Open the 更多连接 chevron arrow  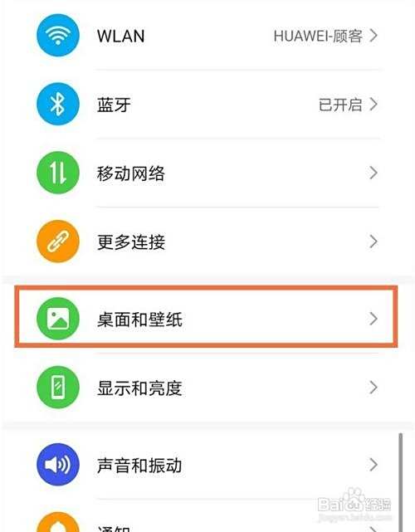[373, 242]
